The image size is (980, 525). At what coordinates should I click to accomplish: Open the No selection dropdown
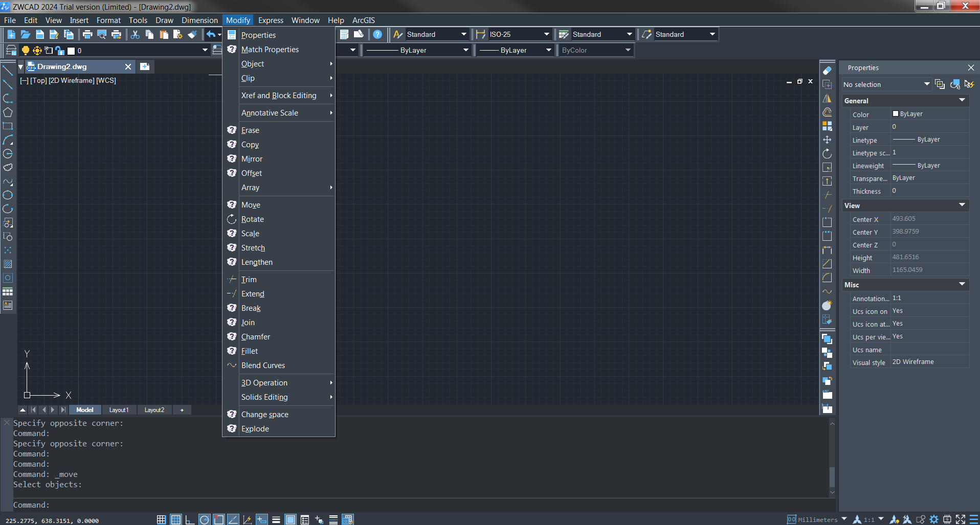pyautogui.click(x=926, y=84)
